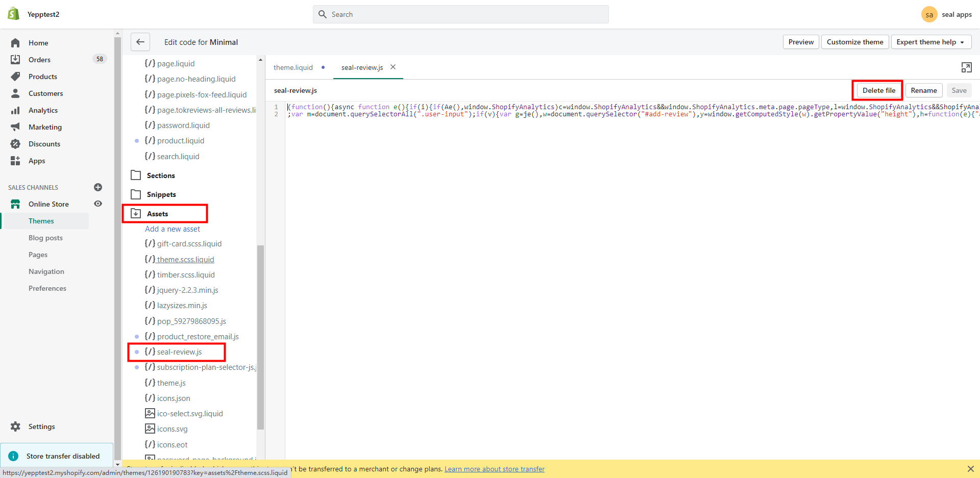
Task: Click the file list scrollbar thumb
Action: point(260,337)
